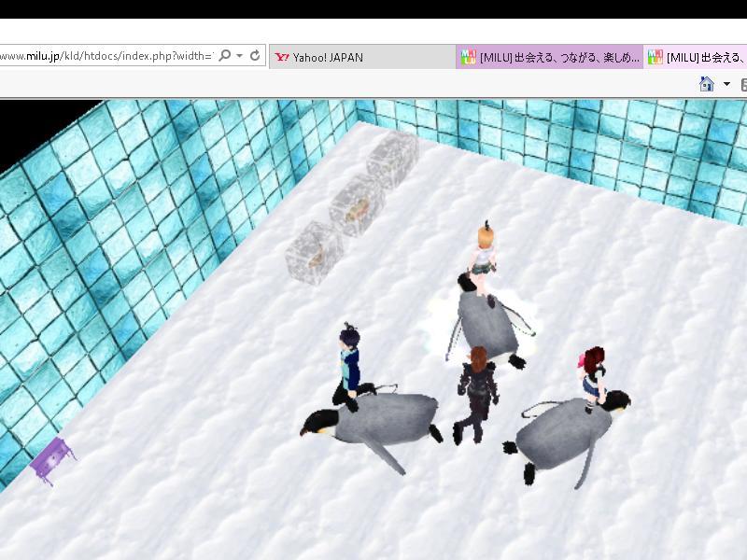The width and height of the screenshot is (747, 560).
Task: Click the Home icon in the command bar
Action: [707, 84]
